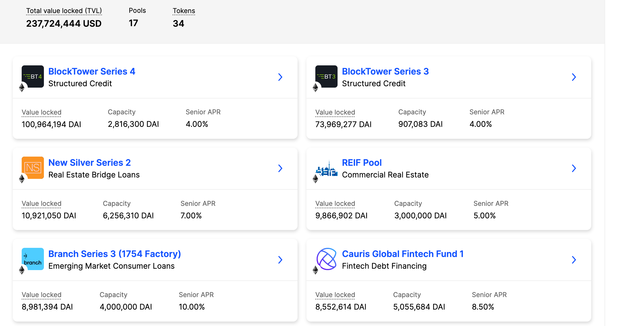This screenshot has height=326, width=644.
Task: Click the REIF Pool skyline logo
Action: (x=326, y=168)
